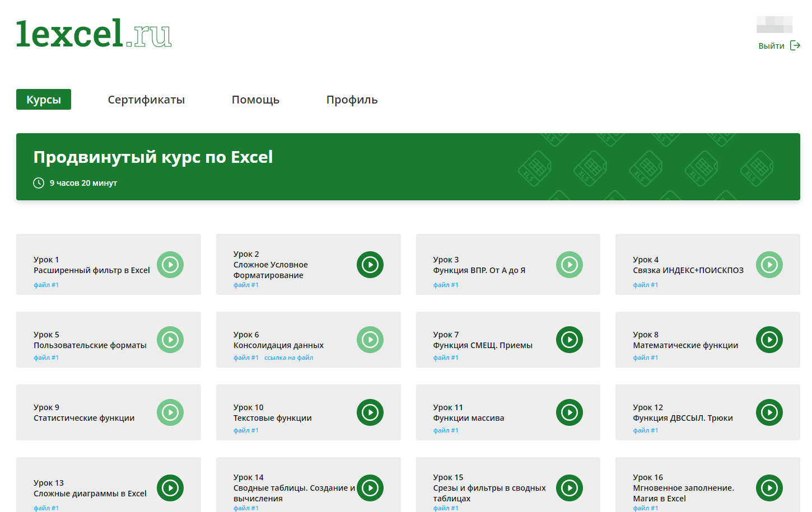Play lesson 16 Мгновенное заполнение
Screen dimensions: 812x512
pos(769,488)
